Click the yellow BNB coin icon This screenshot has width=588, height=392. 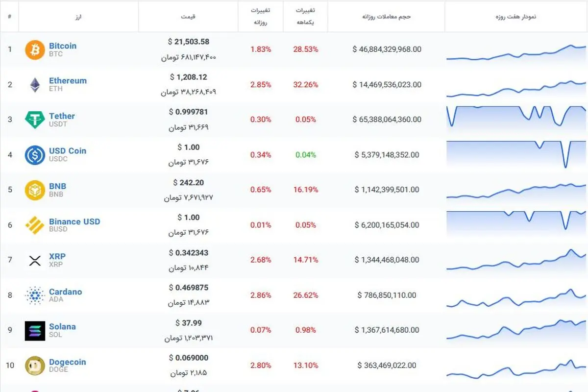(35, 190)
